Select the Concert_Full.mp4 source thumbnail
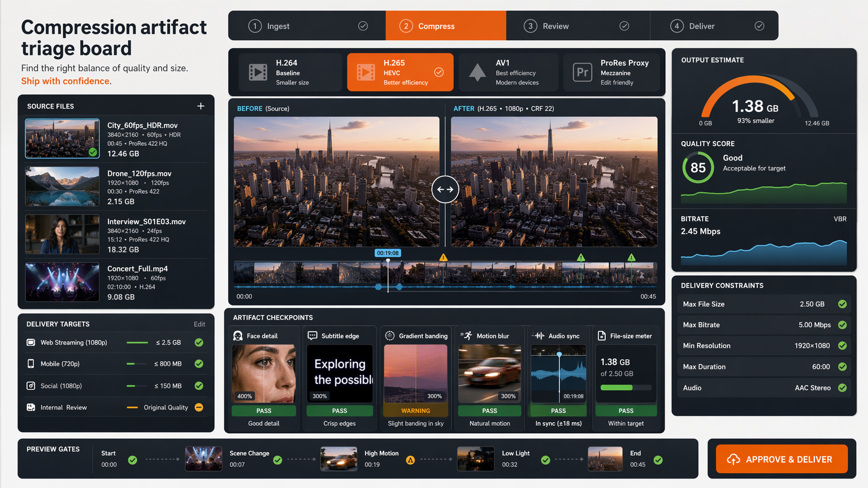This screenshot has height=488, width=868. pos(62,282)
